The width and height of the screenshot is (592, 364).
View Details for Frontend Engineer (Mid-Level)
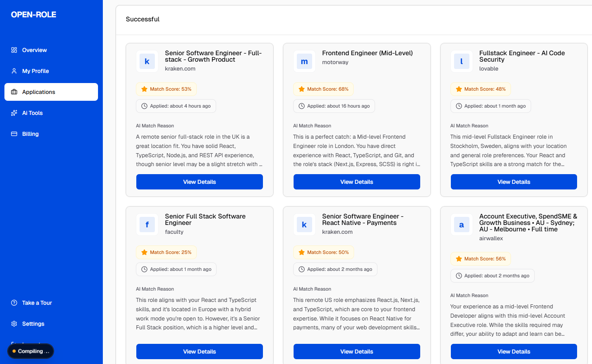[357, 182]
